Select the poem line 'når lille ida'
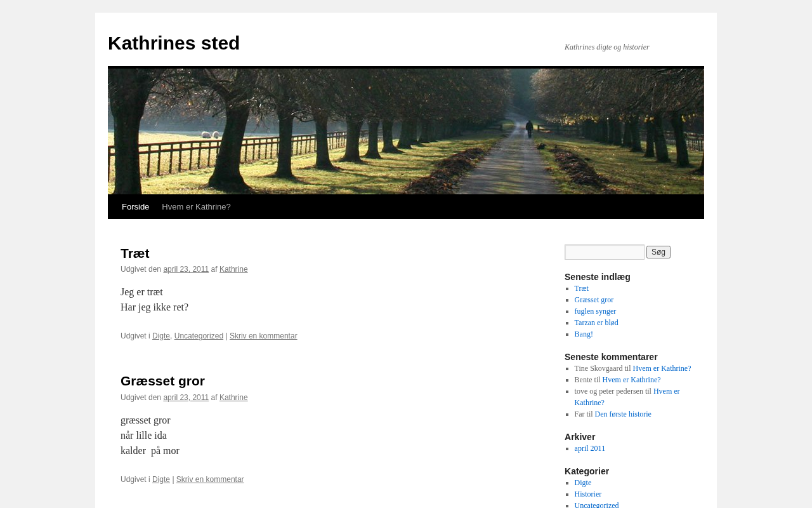Viewport: 812px width, 508px height. tap(143, 436)
